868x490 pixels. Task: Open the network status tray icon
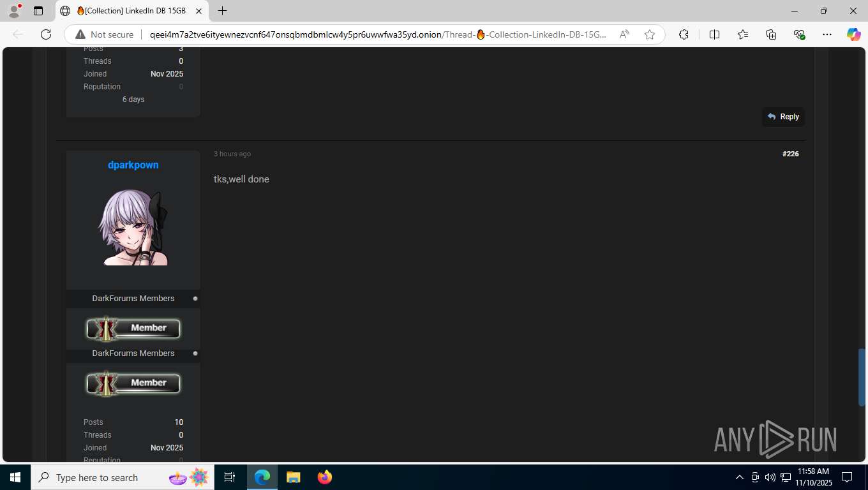(x=784, y=477)
